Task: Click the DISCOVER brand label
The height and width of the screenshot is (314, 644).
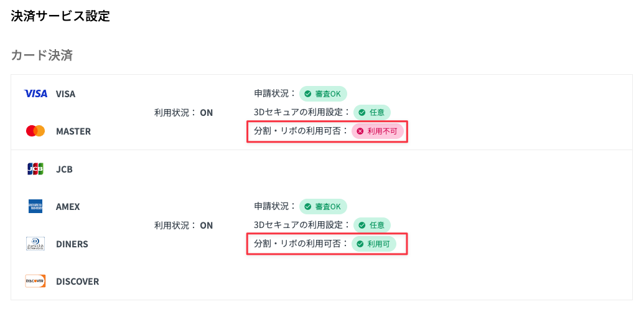Action: (x=77, y=282)
